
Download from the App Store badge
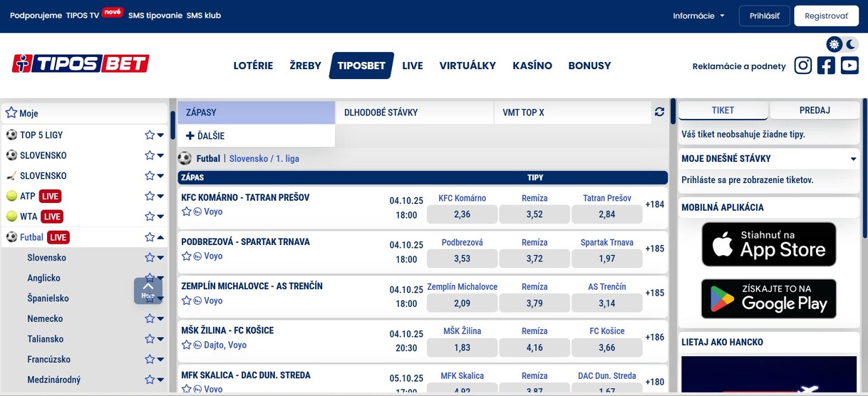pyautogui.click(x=769, y=244)
